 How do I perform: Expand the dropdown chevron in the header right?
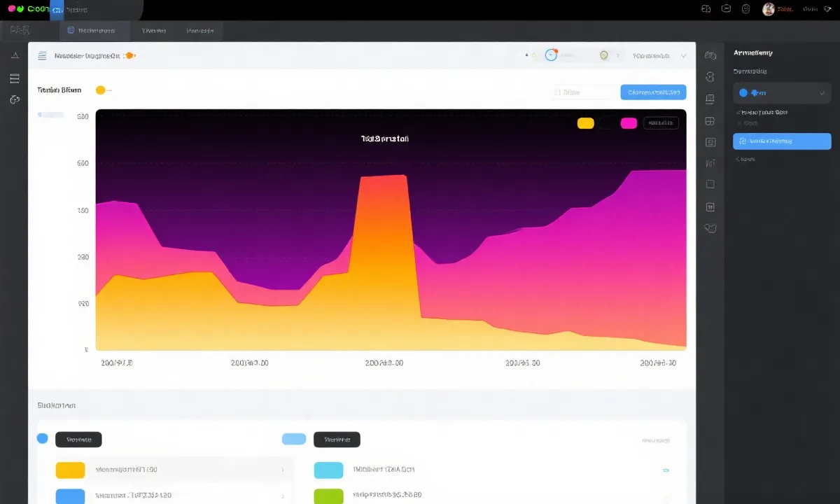pyautogui.click(x=684, y=55)
